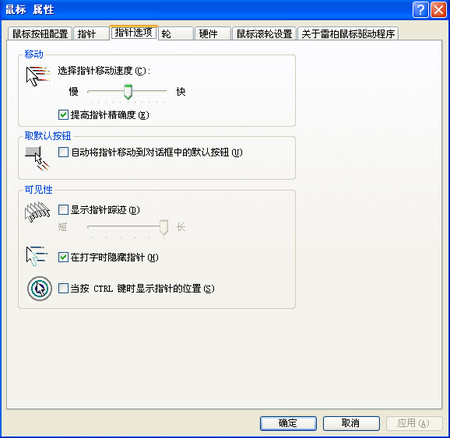
Task: Enable 当按 CTRL 键时显示指针的位置 checkbox
Action: pos(63,288)
